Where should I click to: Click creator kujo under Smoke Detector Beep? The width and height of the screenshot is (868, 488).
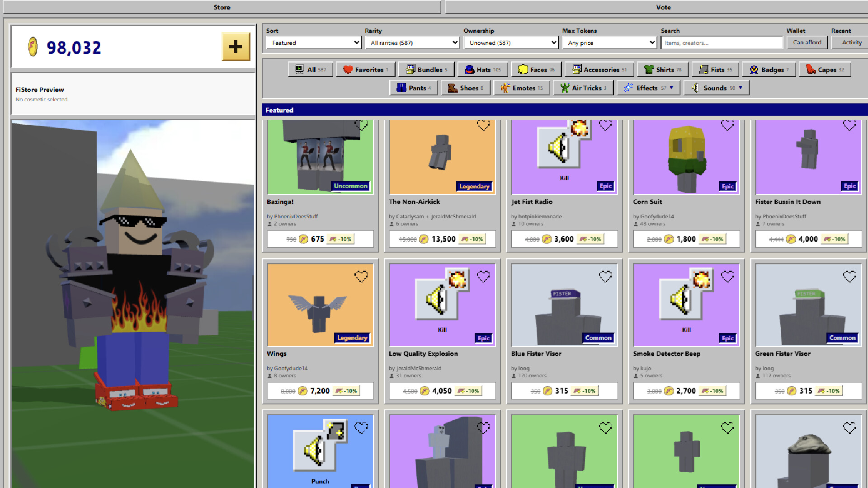[x=646, y=368]
